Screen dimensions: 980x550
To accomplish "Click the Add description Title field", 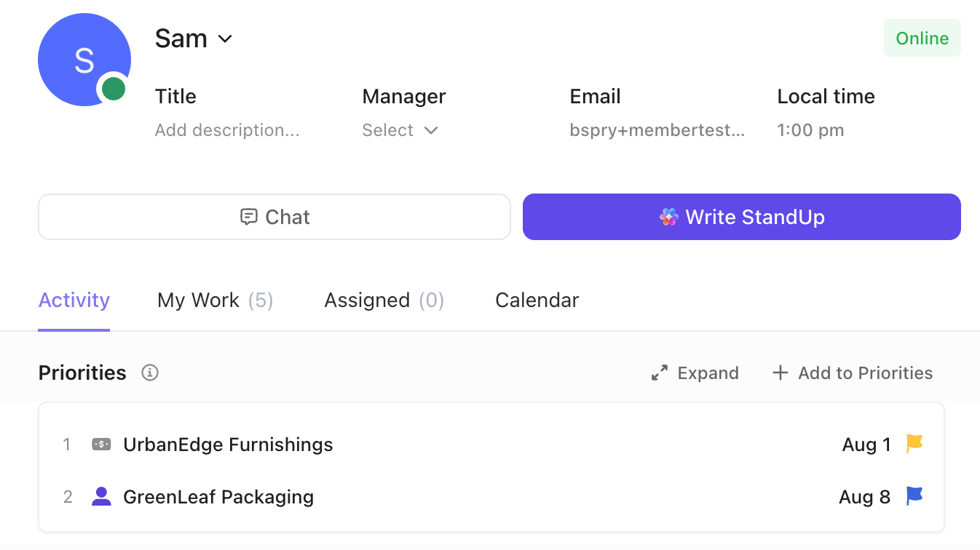I will [227, 130].
